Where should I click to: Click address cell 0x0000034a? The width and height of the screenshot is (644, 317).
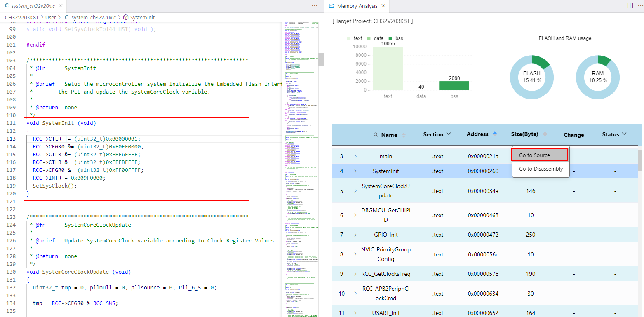coord(483,191)
